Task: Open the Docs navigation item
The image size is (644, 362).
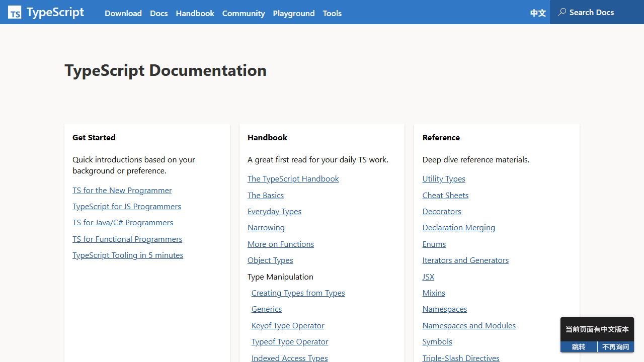Action: coord(159,13)
